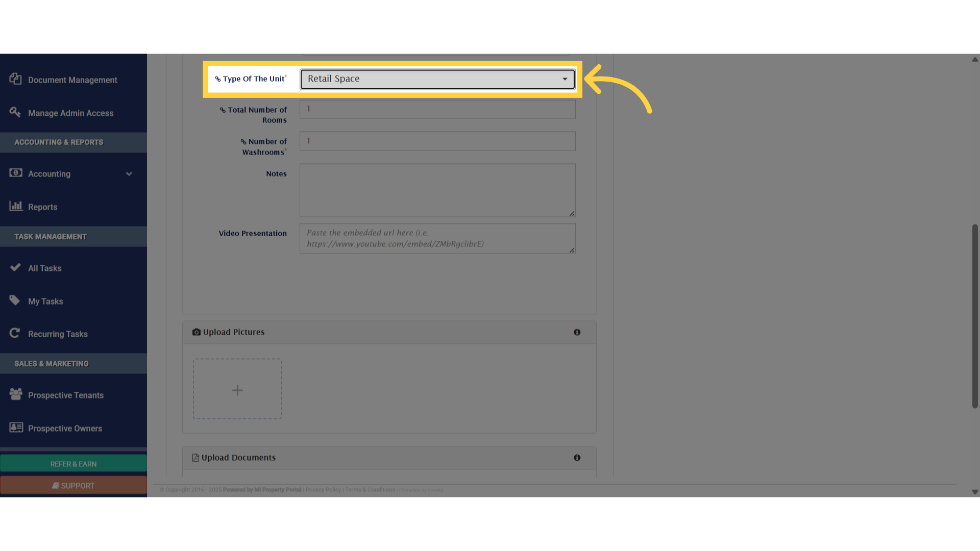The image size is (980, 551).
Task: Open the Accounting sidebar menu item
Action: pos(50,174)
